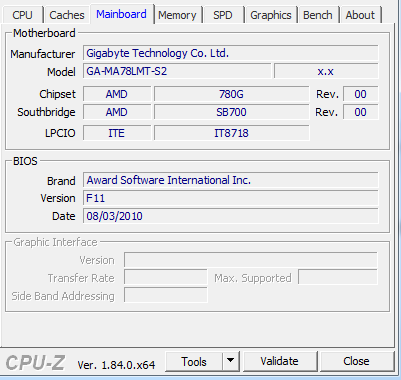Click the Transfer Rate field
401x380 pixels.
166,278
